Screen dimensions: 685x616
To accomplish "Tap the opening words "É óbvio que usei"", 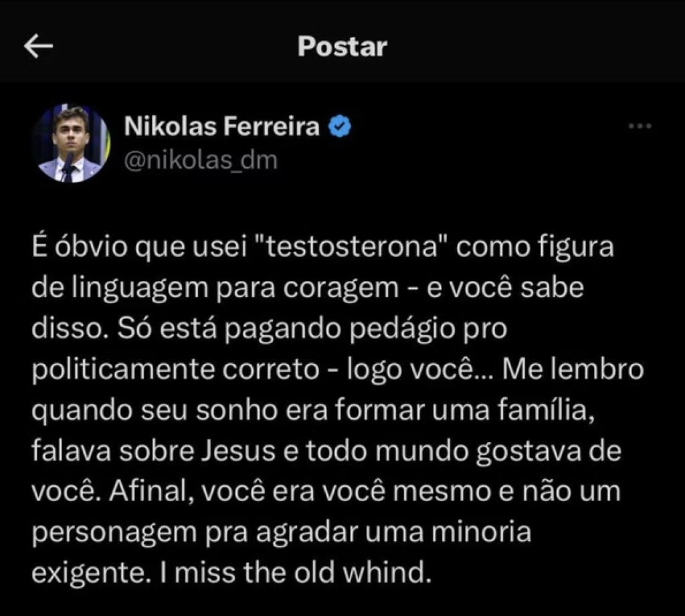I will tap(126, 247).
